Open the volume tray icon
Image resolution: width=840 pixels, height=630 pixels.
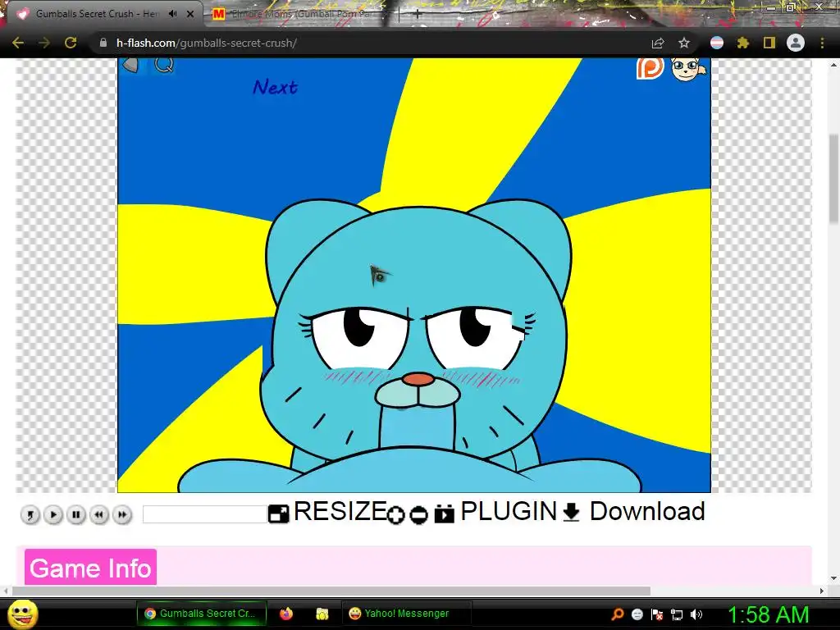[x=696, y=614]
